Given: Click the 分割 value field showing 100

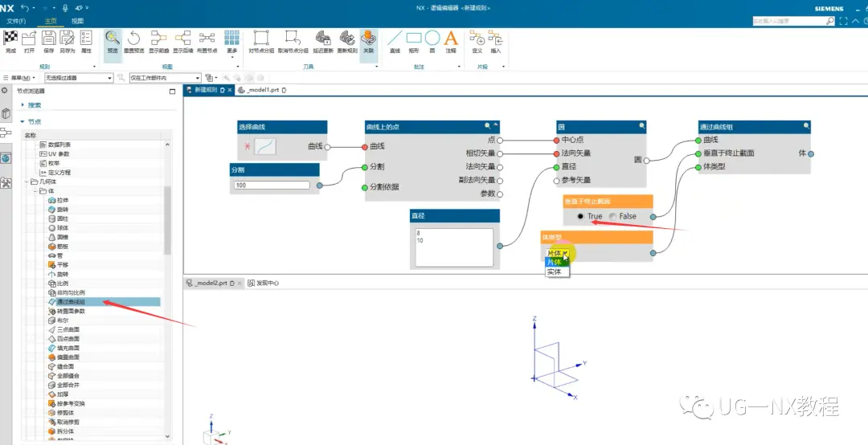Looking at the screenshot, I should [x=272, y=186].
